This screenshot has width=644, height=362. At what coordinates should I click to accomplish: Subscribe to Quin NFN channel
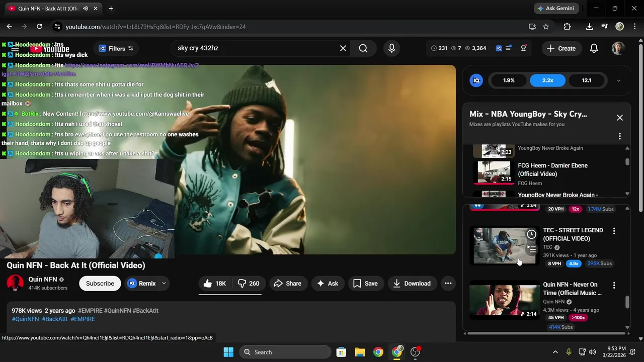point(100,284)
